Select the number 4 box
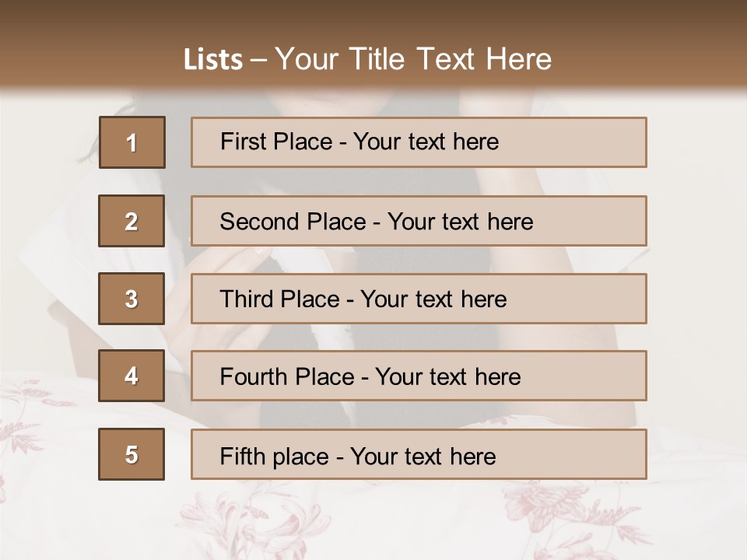747x560 pixels. (x=132, y=376)
